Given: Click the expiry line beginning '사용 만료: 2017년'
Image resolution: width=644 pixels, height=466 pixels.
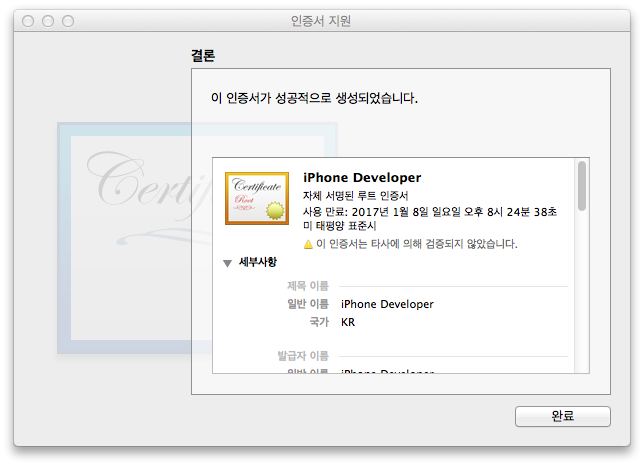Looking at the screenshot, I should 430,212.
